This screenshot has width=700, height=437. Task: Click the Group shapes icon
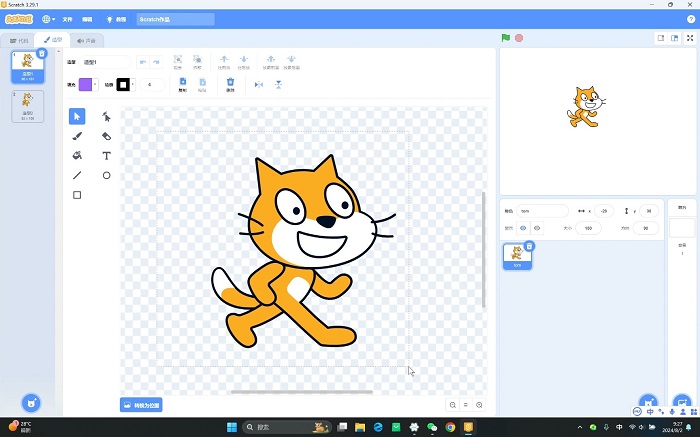[177, 62]
